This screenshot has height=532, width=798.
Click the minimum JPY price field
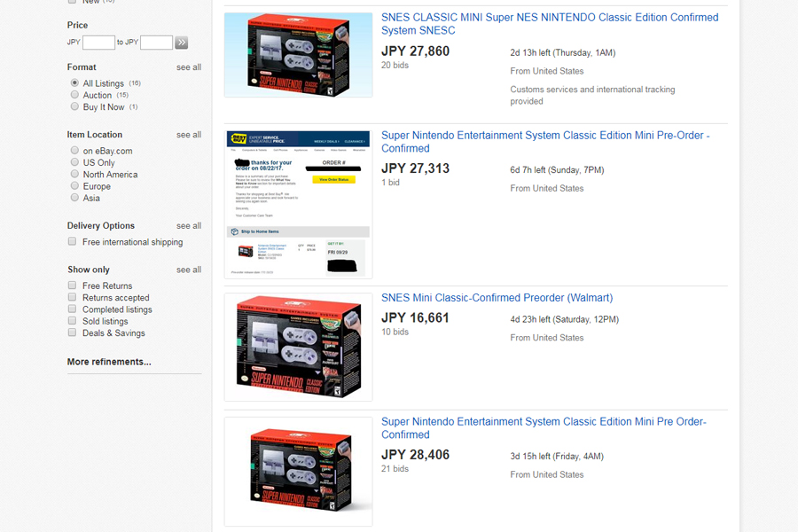98,43
